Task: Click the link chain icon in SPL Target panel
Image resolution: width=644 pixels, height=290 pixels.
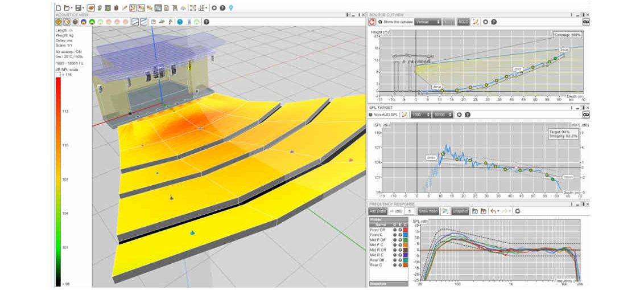Action: point(586,115)
